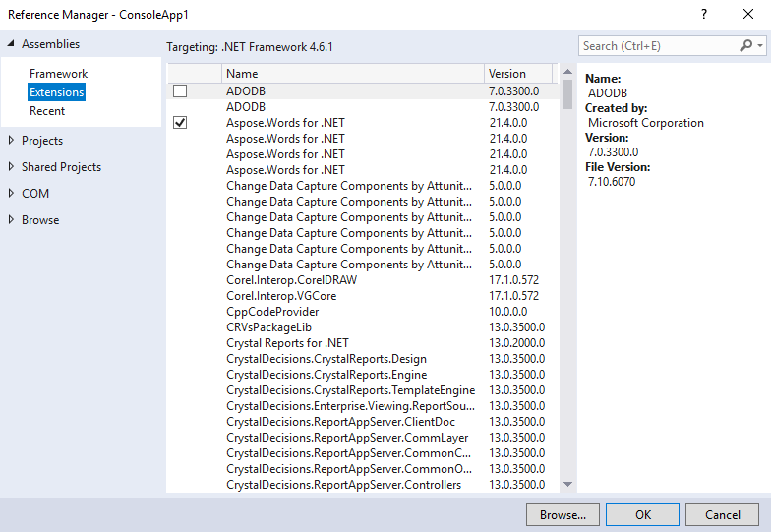Screen dimensions: 771x532
Task: Select CrystalDecisions.ReportAppServer.CommLayer row
Action: tap(362, 437)
